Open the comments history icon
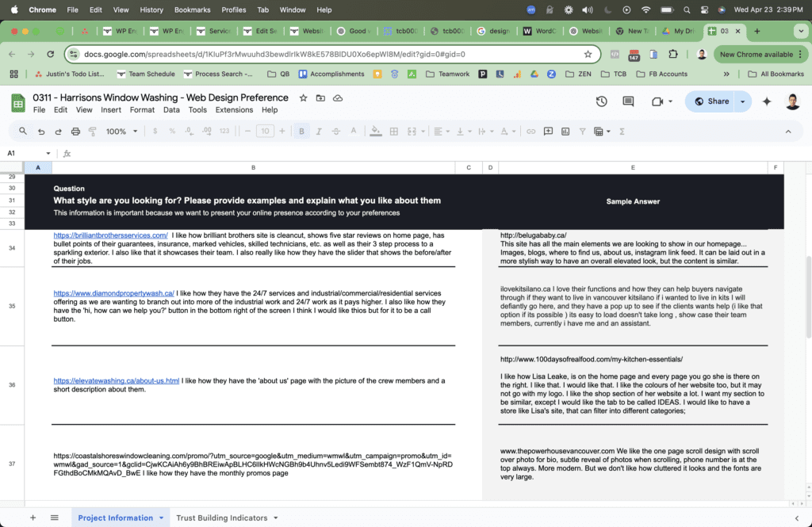812x527 pixels. [x=628, y=101]
